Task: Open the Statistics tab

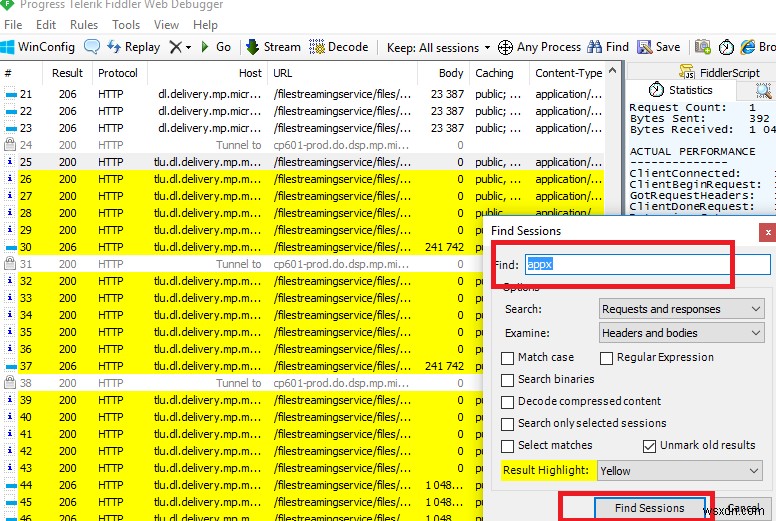Action: (x=680, y=90)
